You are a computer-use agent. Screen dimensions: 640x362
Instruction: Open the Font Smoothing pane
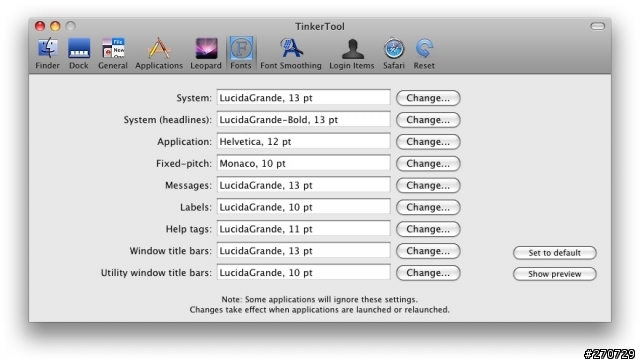291,53
